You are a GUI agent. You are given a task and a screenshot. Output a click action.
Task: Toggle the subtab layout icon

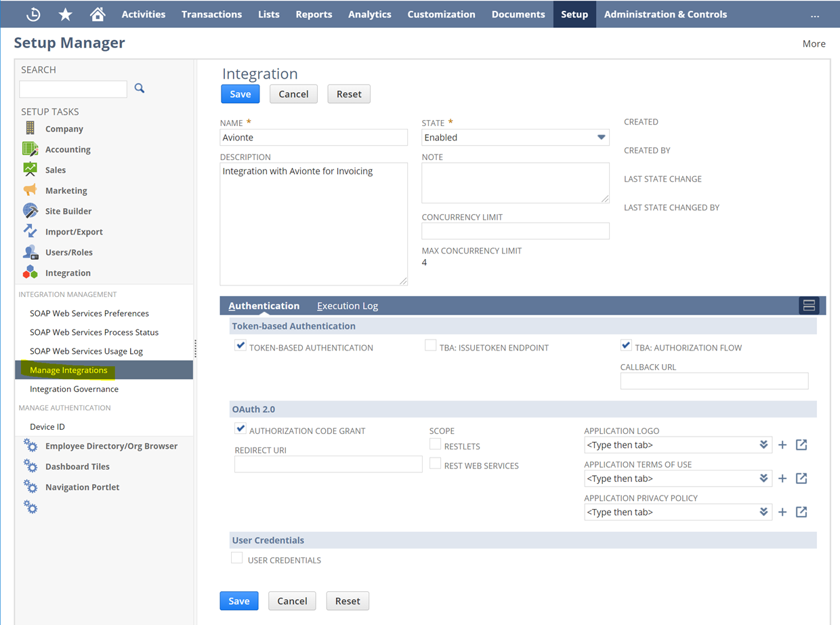pos(809,306)
